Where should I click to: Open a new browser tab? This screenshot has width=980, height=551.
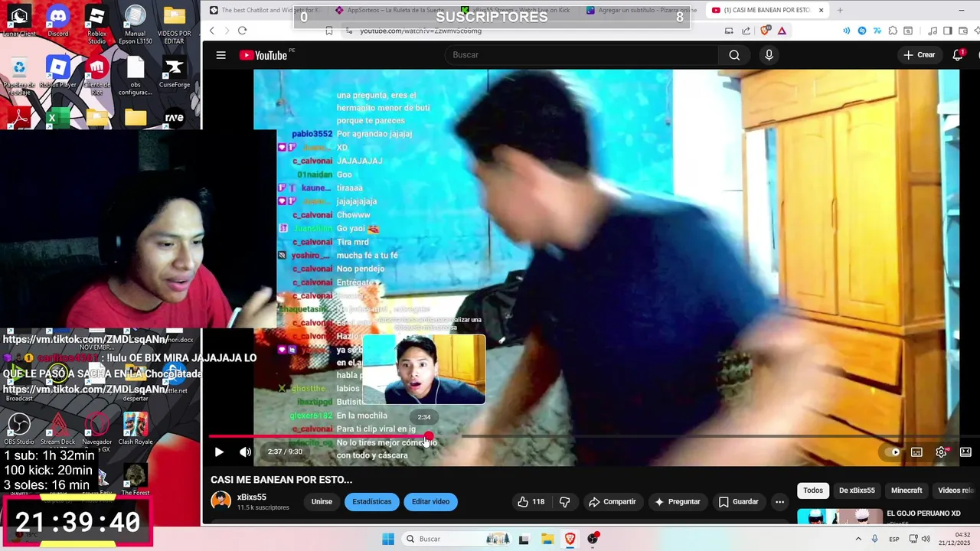tap(840, 10)
